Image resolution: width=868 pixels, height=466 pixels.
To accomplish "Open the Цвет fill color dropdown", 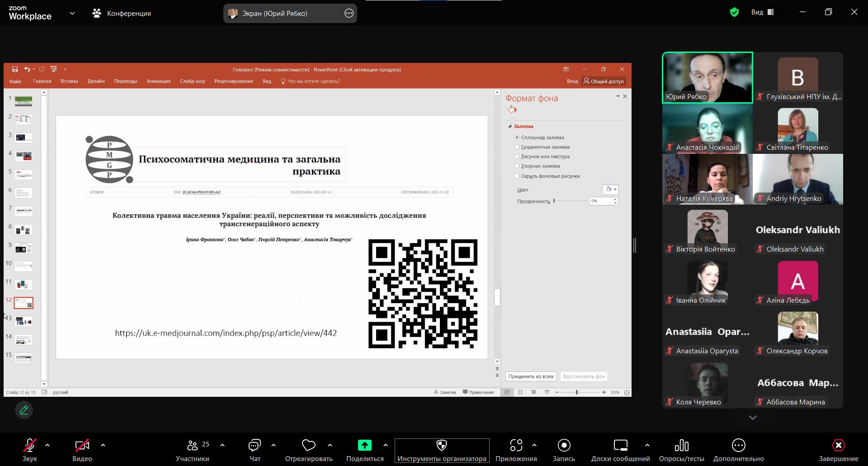I will (610, 190).
